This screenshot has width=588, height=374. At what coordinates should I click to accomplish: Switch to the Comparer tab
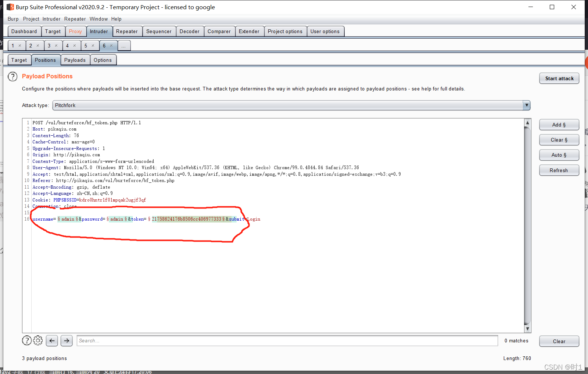coord(219,31)
